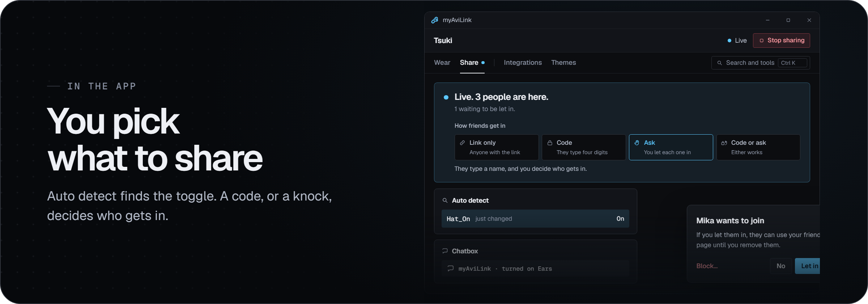868x304 pixels.
Task: Choose Link only access option
Action: [x=497, y=147]
